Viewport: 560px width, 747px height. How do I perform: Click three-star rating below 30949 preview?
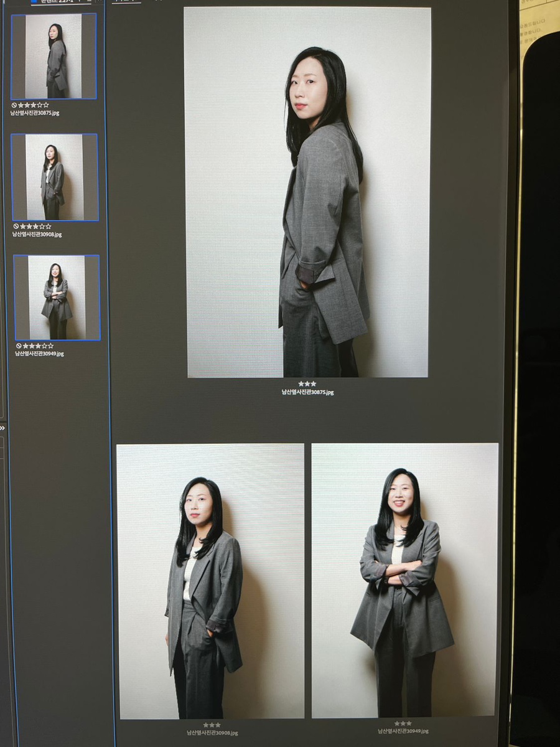click(403, 723)
